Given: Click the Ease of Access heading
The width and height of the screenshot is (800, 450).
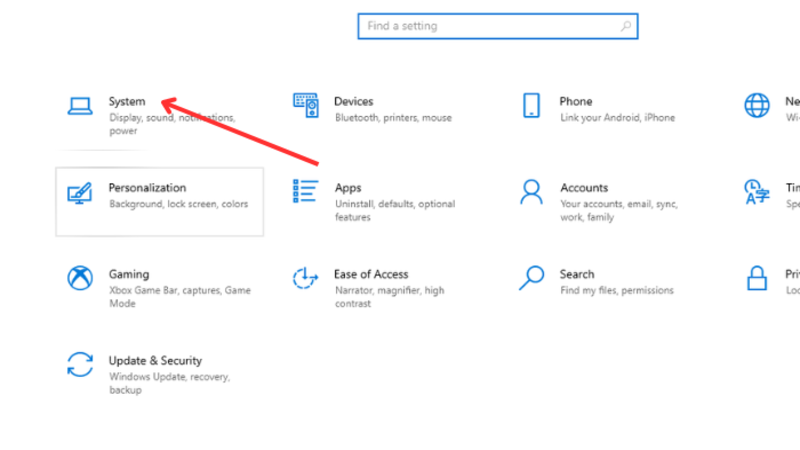Looking at the screenshot, I should (371, 274).
